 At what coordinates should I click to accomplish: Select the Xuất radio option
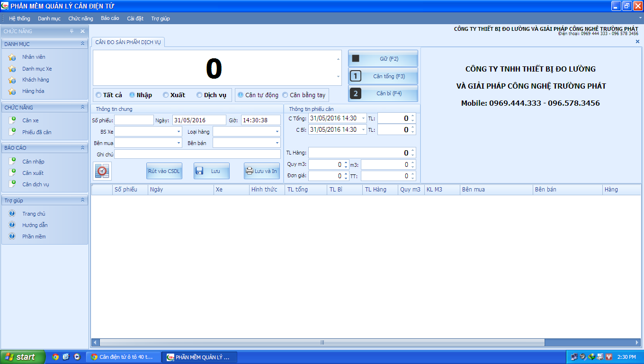(x=166, y=95)
